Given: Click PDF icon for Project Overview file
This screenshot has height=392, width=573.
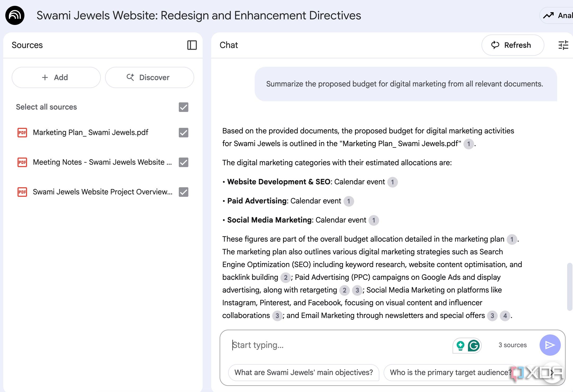Looking at the screenshot, I should point(22,192).
